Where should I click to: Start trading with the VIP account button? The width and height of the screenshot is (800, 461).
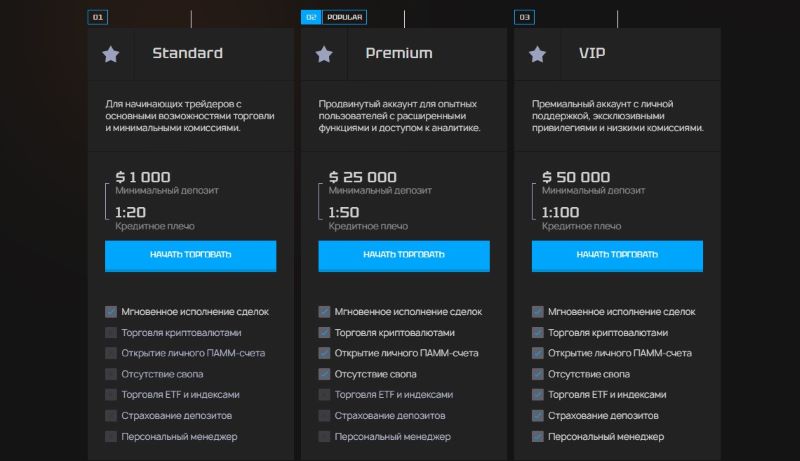point(617,255)
